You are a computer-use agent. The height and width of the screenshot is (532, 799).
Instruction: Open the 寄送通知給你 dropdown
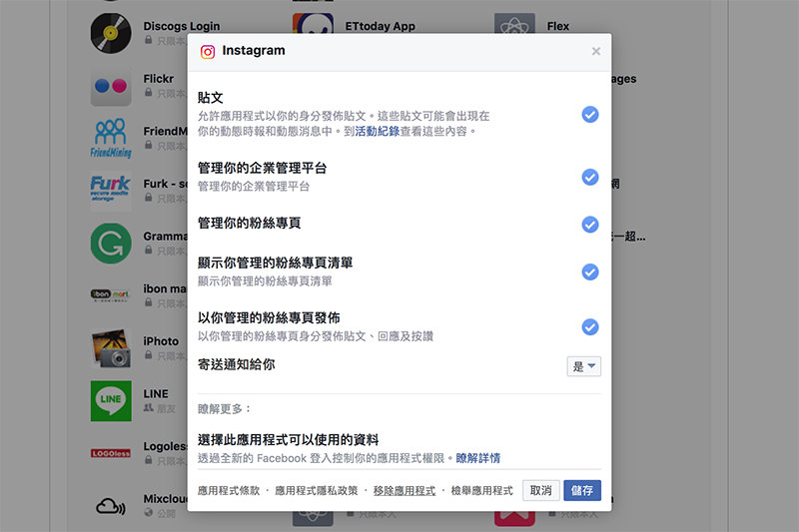coord(584,366)
